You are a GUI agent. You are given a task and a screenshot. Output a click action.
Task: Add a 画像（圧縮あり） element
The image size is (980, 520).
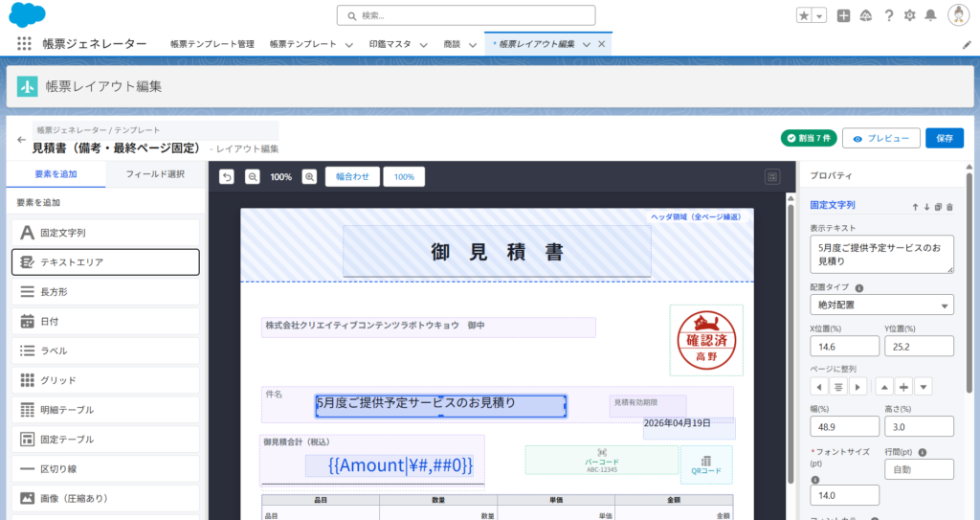pos(105,498)
